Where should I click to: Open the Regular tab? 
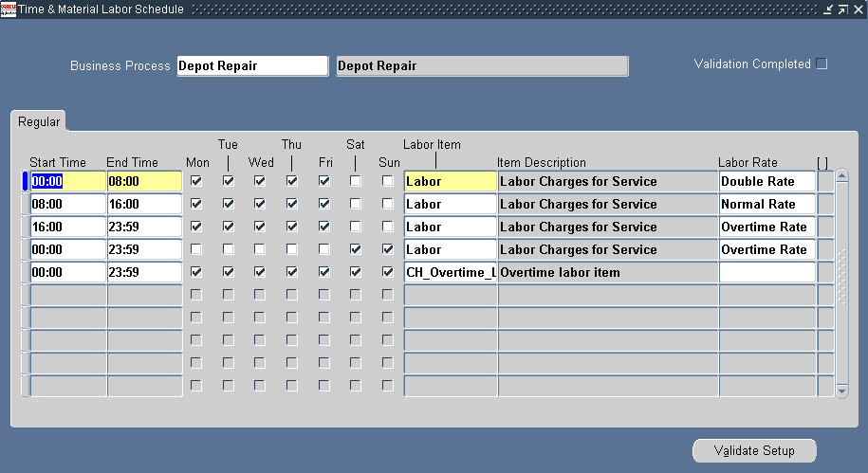point(39,121)
